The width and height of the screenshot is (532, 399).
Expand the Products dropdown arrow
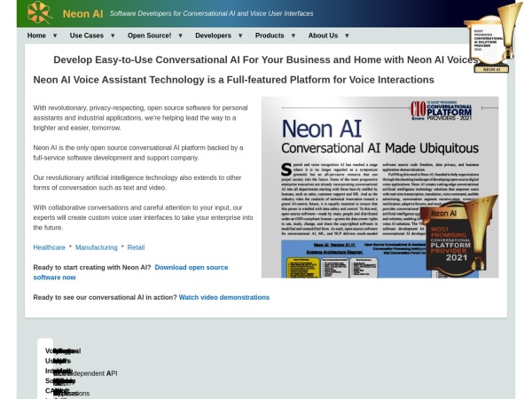(x=293, y=35)
